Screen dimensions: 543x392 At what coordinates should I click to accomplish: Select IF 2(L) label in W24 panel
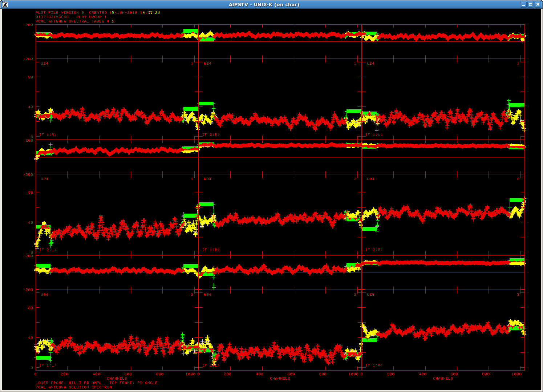coord(48,250)
